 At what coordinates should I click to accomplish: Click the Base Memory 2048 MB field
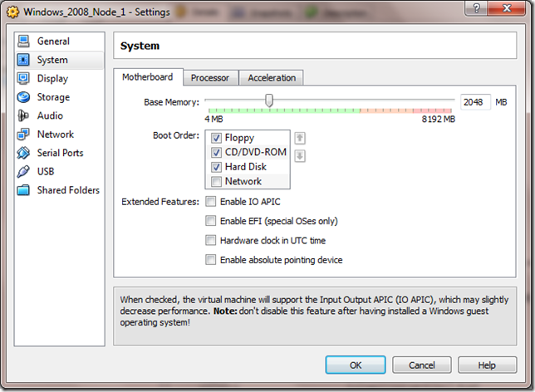coord(475,102)
